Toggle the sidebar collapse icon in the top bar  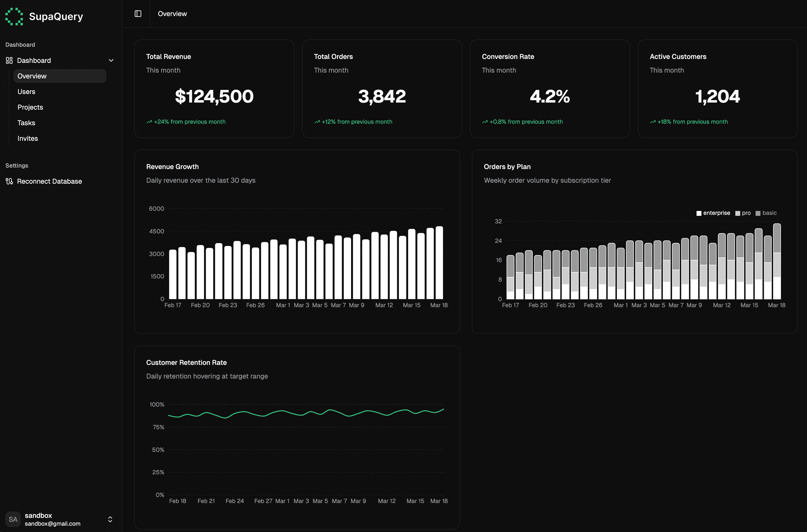click(x=138, y=14)
